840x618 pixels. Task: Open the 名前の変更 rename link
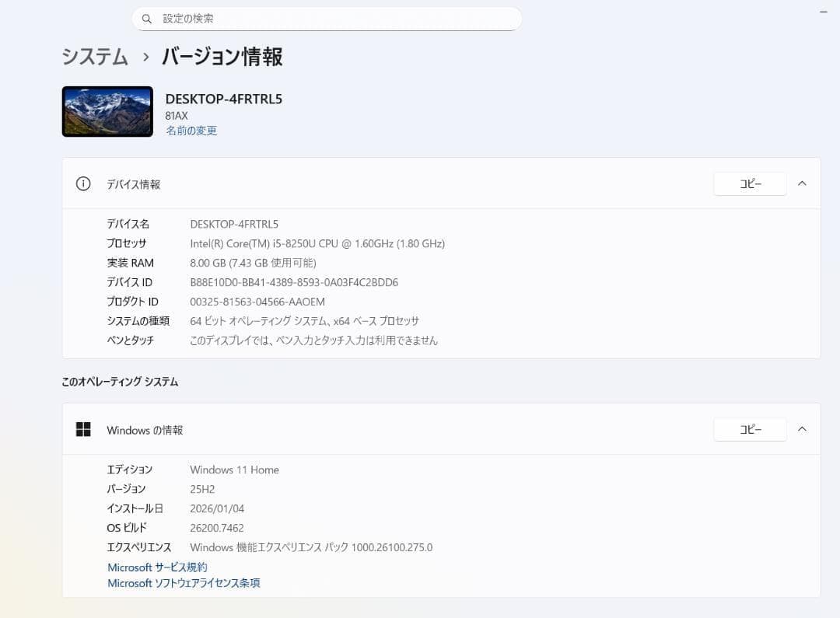coord(191,131)
